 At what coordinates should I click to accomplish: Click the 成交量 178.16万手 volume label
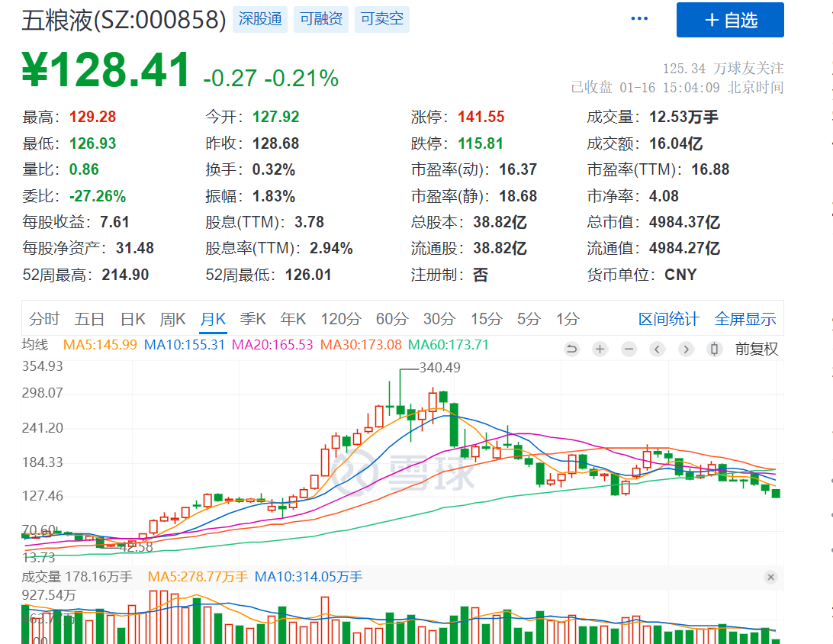[x=77, y=577]
